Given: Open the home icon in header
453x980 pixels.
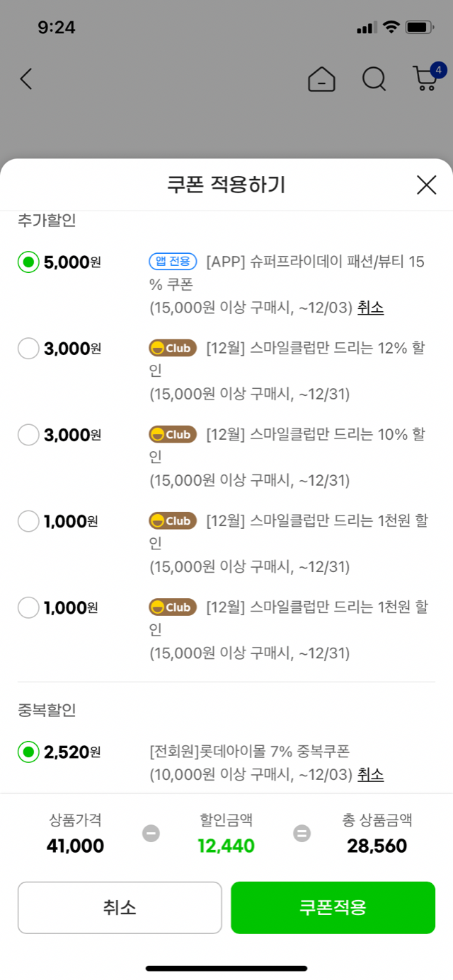Looking at the screenshot, I should (x=322, y=78).
